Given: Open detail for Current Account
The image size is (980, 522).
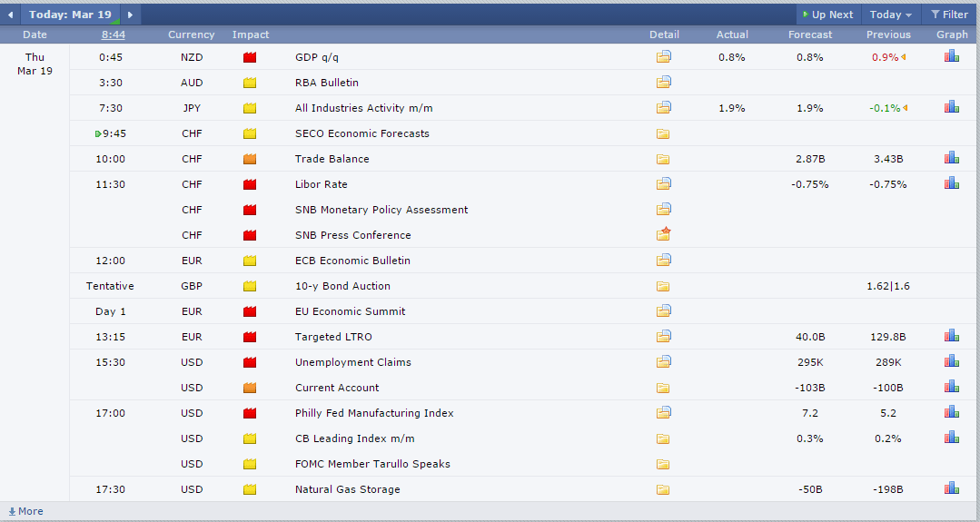Looking at the screenshot, I should point(663,389).
